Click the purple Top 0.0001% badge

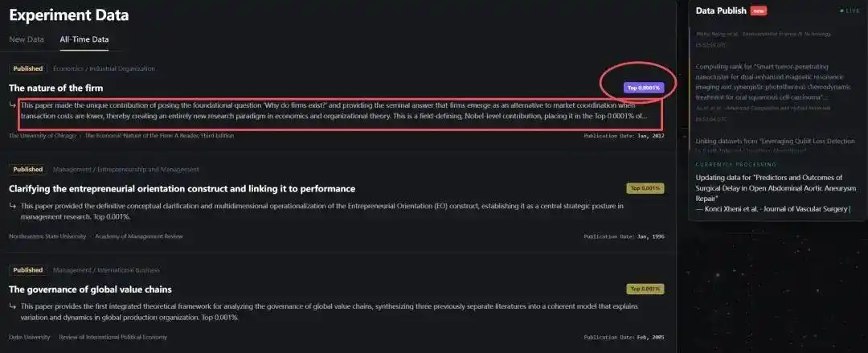pos(643,88)
